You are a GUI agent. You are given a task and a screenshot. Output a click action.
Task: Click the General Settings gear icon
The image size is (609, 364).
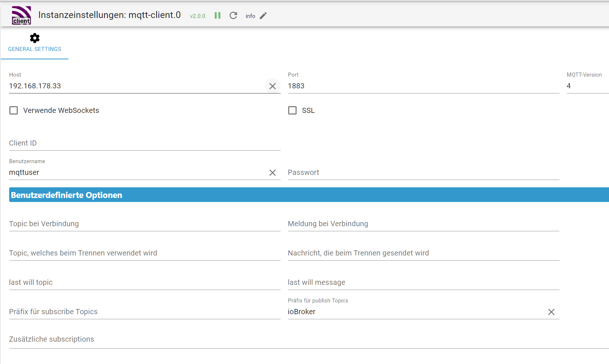pos(35,38)
